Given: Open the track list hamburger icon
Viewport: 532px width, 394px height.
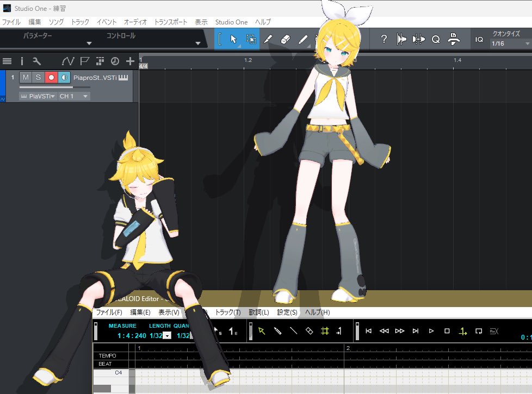Looking at the screenshot, I should click(7, 61).
